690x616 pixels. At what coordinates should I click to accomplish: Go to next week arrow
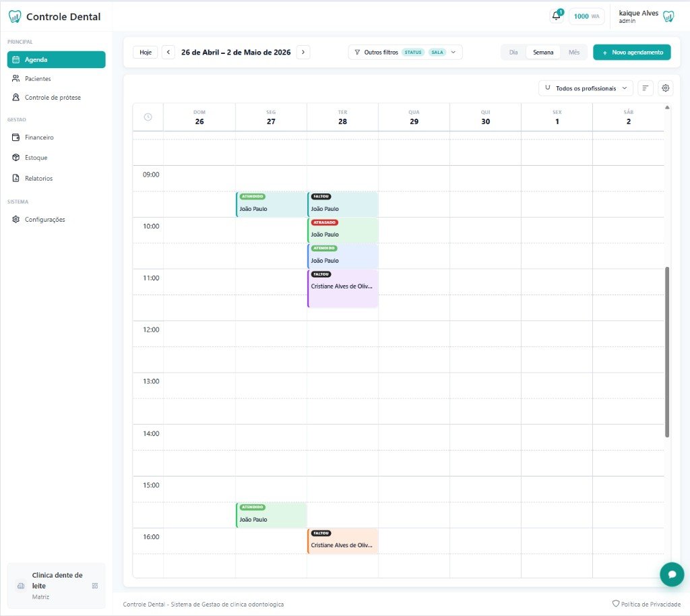pos(303,52)
